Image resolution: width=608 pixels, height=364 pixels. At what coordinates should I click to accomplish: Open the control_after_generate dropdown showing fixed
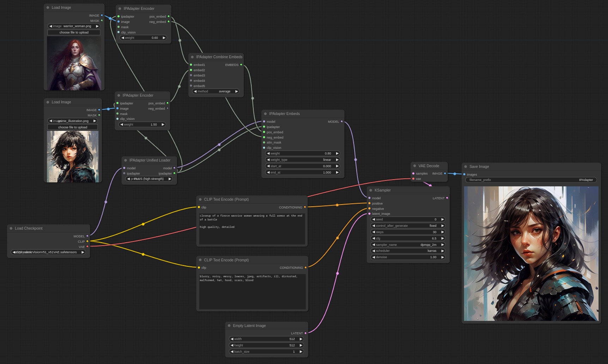pyautogui.click(x=407, y=225)
